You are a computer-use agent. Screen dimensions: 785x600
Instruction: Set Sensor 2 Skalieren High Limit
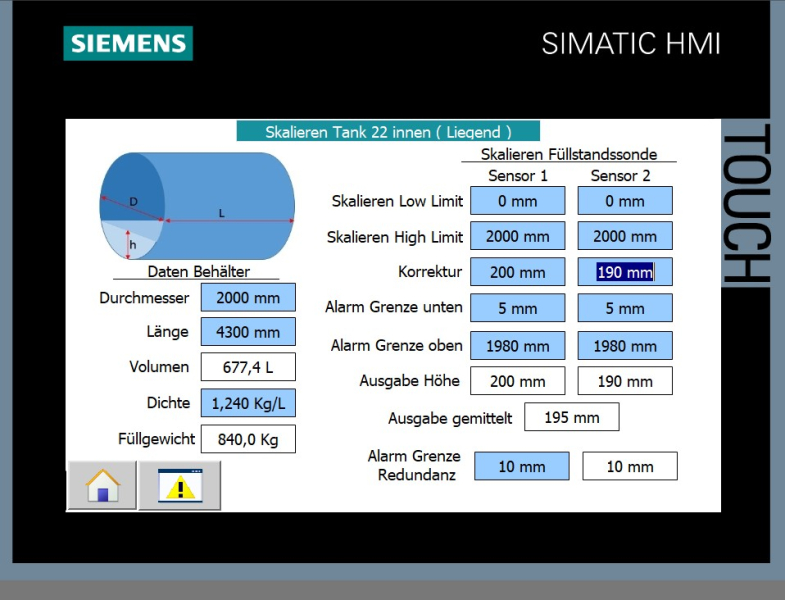(x=624, y=237)
